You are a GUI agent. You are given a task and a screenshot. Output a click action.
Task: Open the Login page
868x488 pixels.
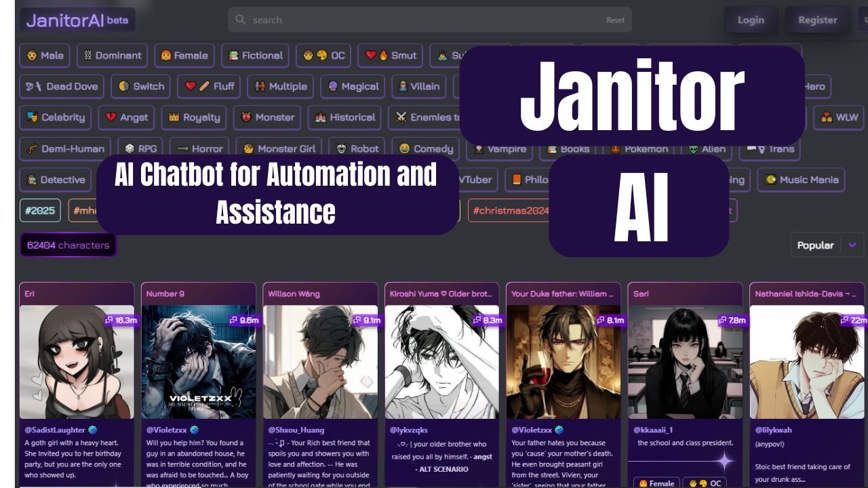(751, 20)
